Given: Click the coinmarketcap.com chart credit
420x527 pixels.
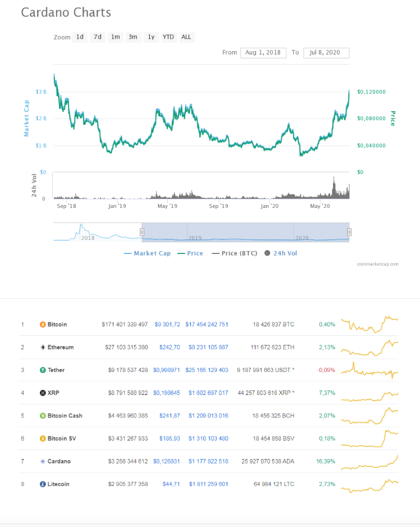Looking at the screenshot, I should [378, 264].
